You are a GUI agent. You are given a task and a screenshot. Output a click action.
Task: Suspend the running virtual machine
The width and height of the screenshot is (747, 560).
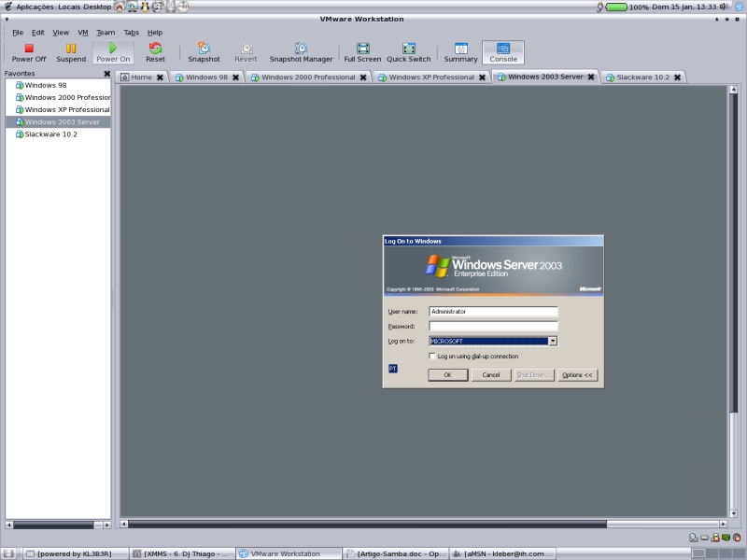tap(71, 52)
